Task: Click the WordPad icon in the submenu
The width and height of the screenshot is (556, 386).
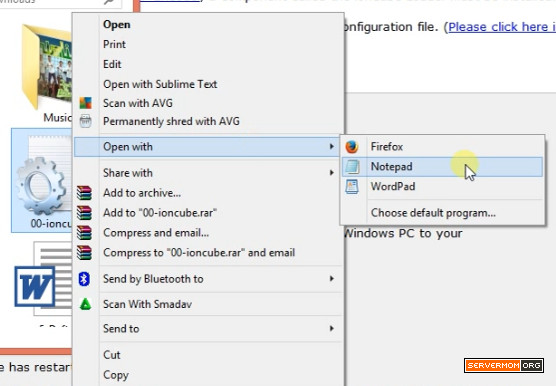Action: pyautogui.click(x=352, y=186)
